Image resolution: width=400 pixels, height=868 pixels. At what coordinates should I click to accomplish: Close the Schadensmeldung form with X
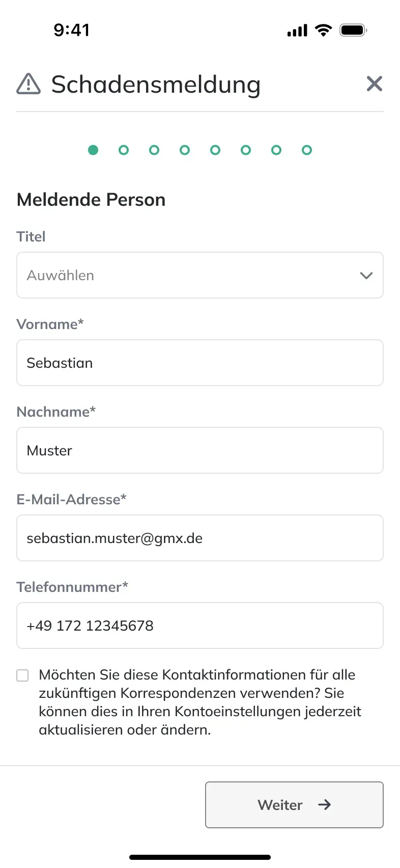pos(375,84)
